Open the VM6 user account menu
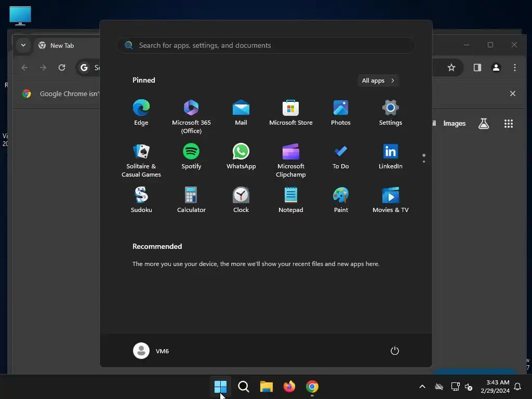Screen dimensions: 532x399 [151, 351]
